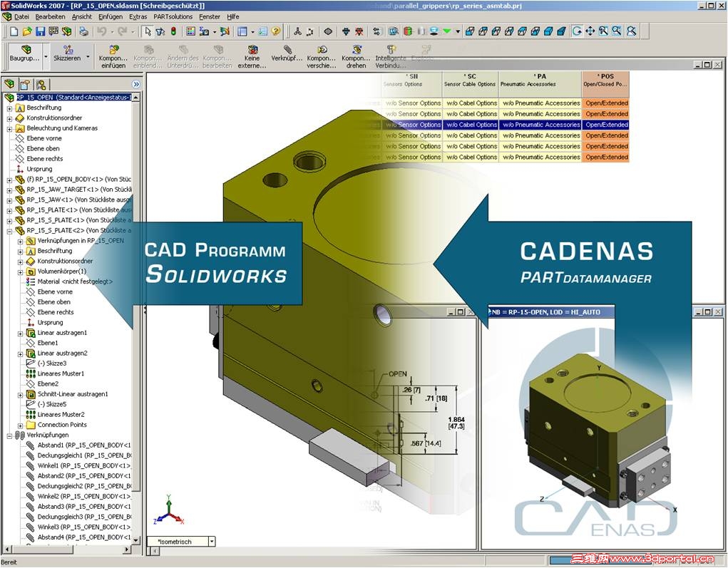
Task: Select the Rotate View icon
Action: point(577,31)
